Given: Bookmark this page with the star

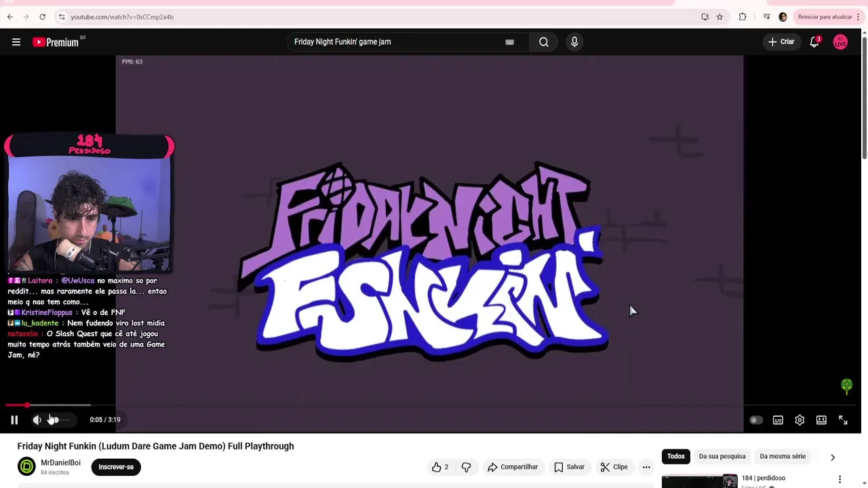Looking at the screenshot, I should 719,17.
